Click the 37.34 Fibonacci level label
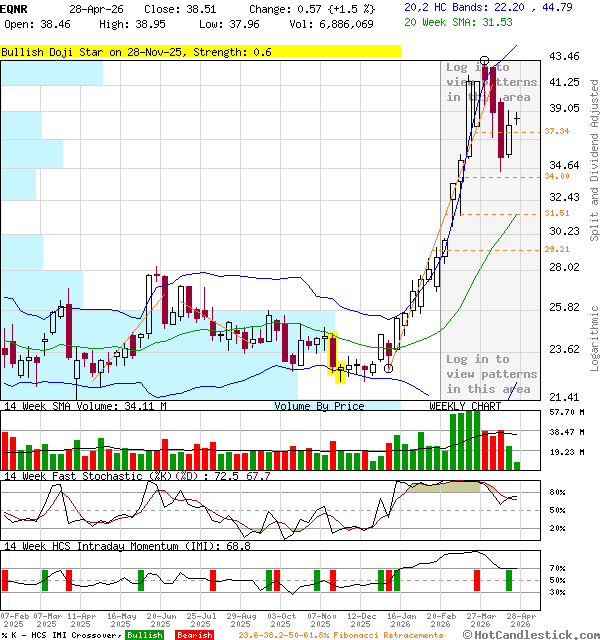600x640 pixels. pos(556,131)
